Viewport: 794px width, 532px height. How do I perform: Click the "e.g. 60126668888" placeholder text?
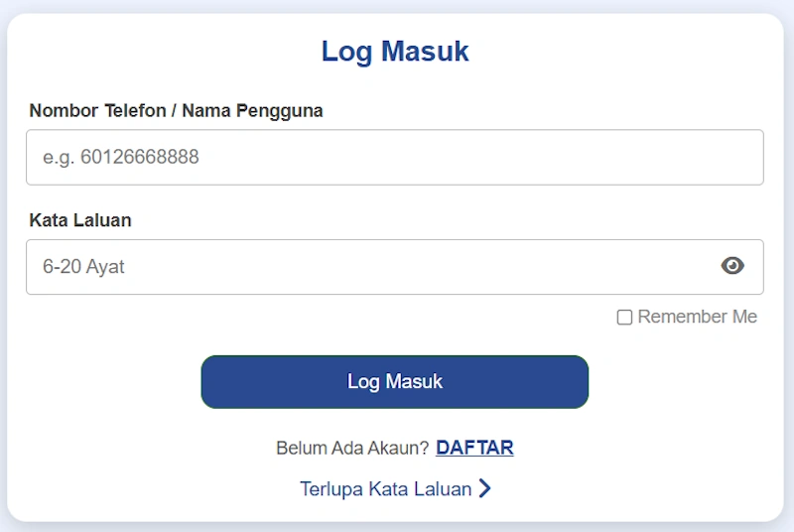click(x=121, y=157)
